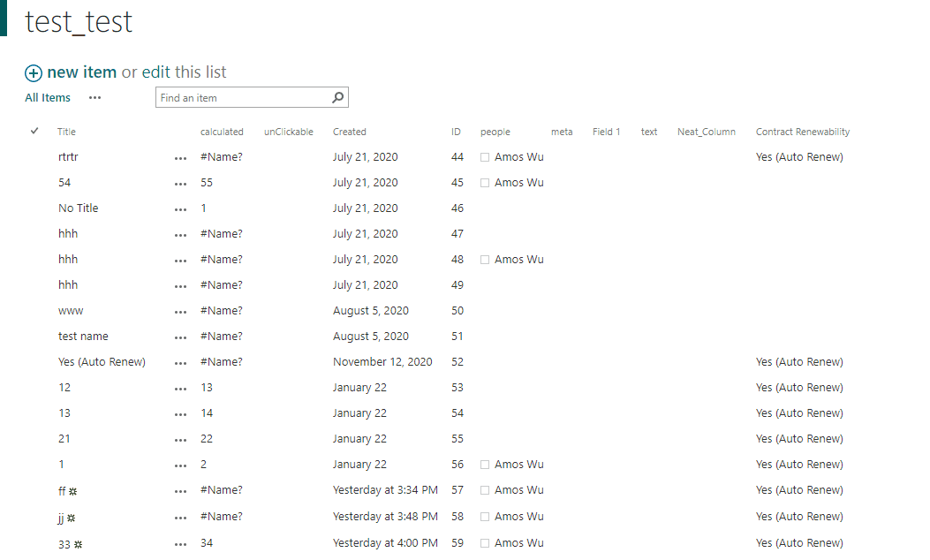This screenshot has width=930, height=560.
Task: Open the Created column header menu
Action: coord(349,131)
